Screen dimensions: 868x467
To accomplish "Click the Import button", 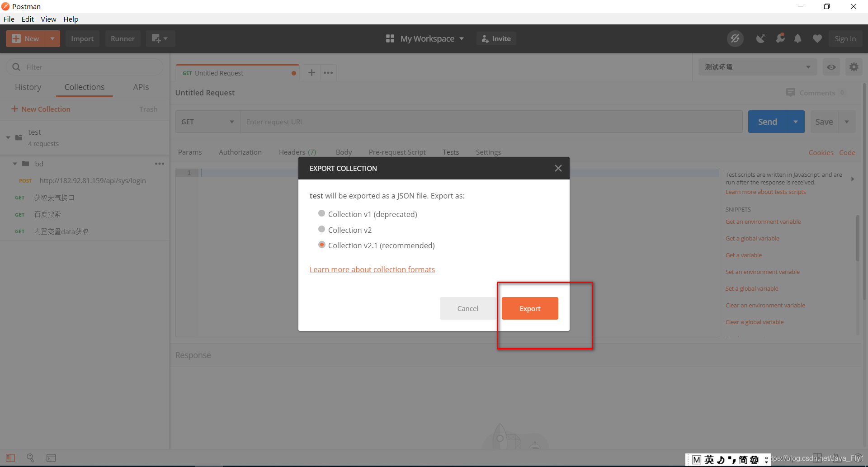I will point(82,39).
